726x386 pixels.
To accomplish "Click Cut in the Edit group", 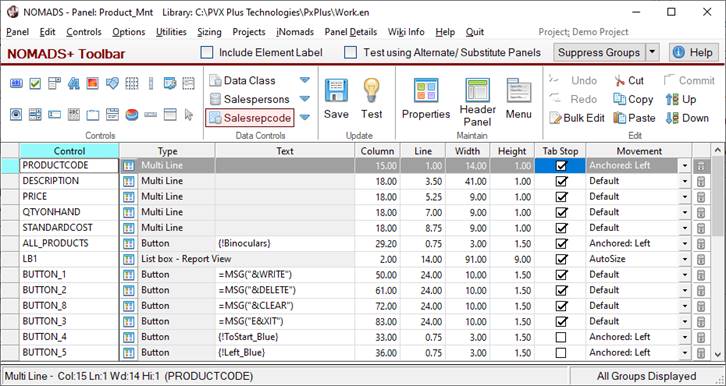I will coord(629,81).
